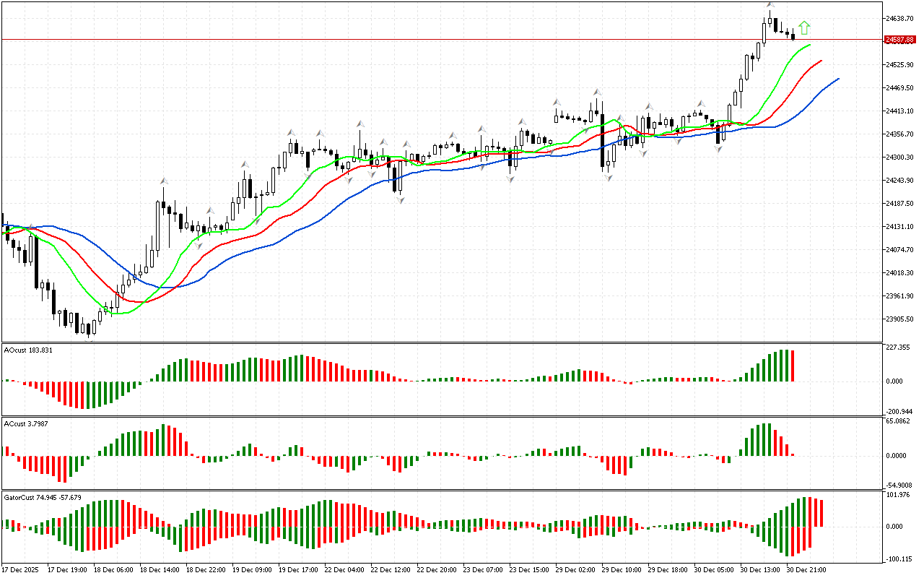924x578 pixels.
Task: Click the 30 Dec 21:00 time label
Action: pos(806,569)
